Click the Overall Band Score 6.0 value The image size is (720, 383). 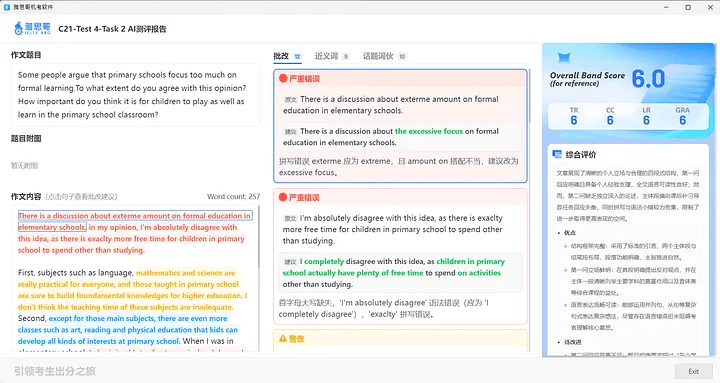[x=648, y=79]
